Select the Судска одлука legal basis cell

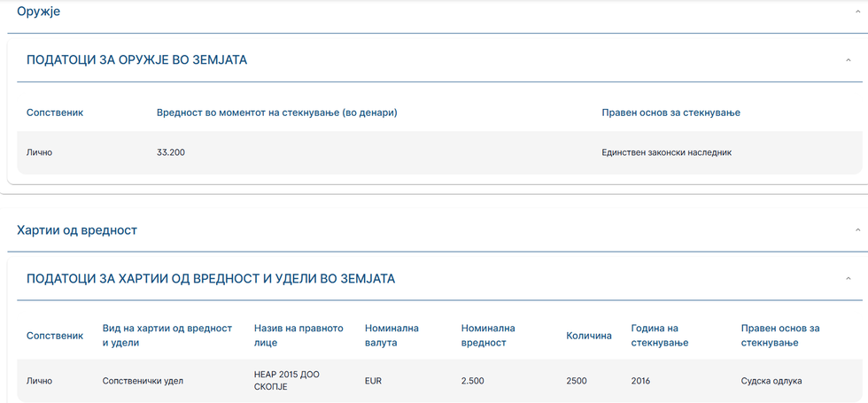pos(771,381)
